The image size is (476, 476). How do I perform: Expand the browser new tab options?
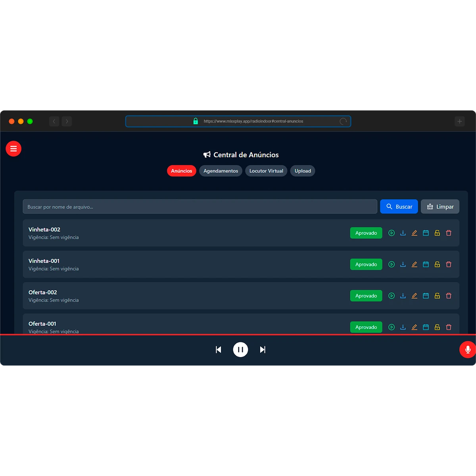click(459, 121)
